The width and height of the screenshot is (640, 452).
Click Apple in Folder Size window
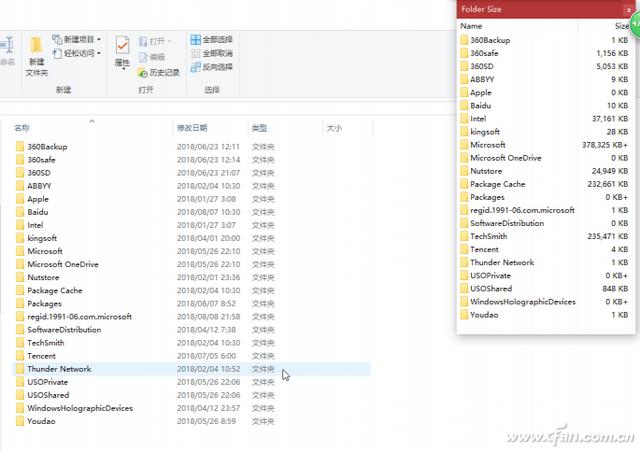476,92
